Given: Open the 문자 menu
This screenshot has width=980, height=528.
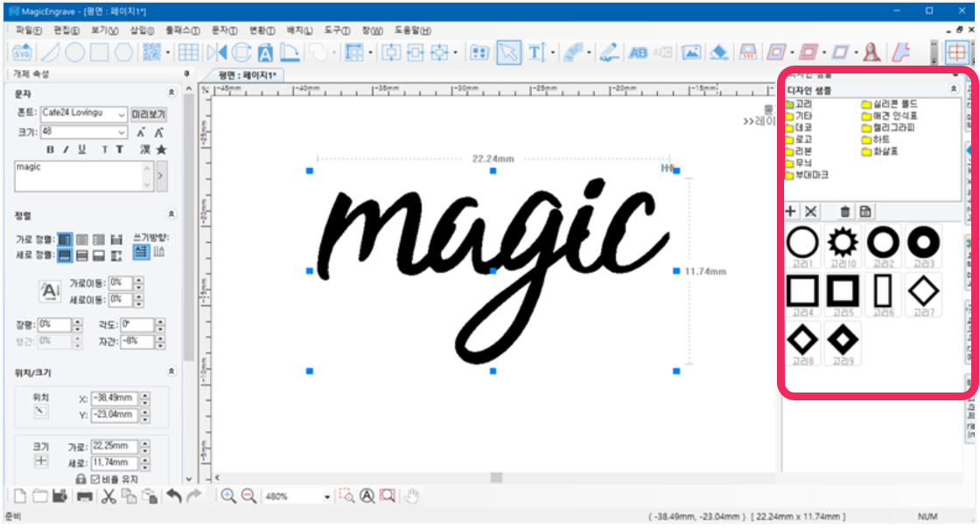Looking at the screenshot, I should [224, 30].
